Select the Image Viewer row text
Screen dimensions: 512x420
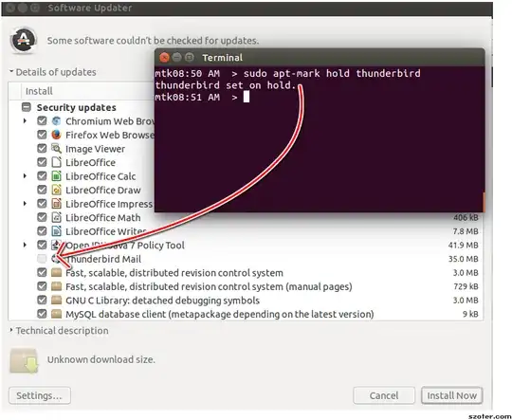(96, 149)
